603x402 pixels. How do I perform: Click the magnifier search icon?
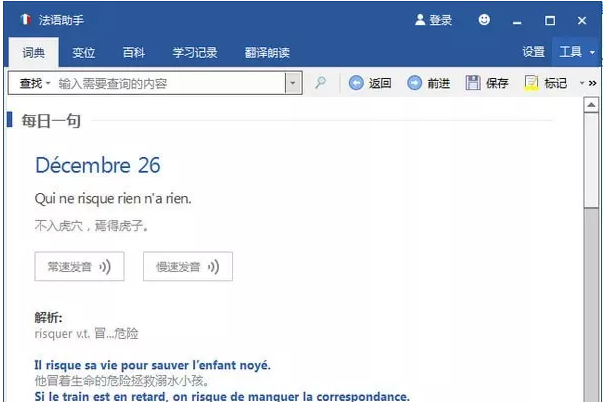320,84
